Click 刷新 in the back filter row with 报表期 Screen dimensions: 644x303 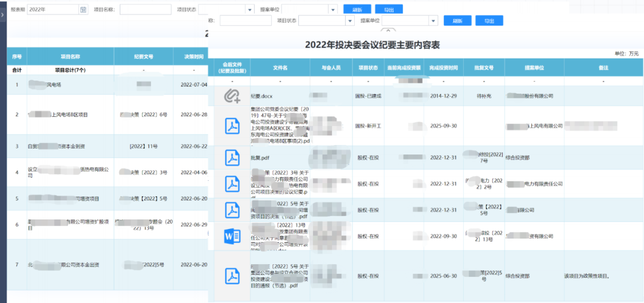pyautogui.click(x=357, y=9)
